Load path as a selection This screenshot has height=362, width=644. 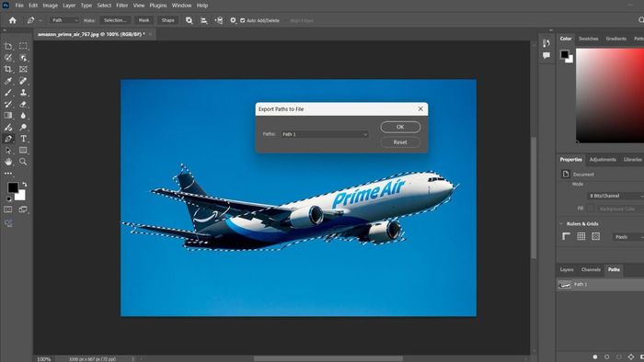pyautogui.click(x=619, y=356)
